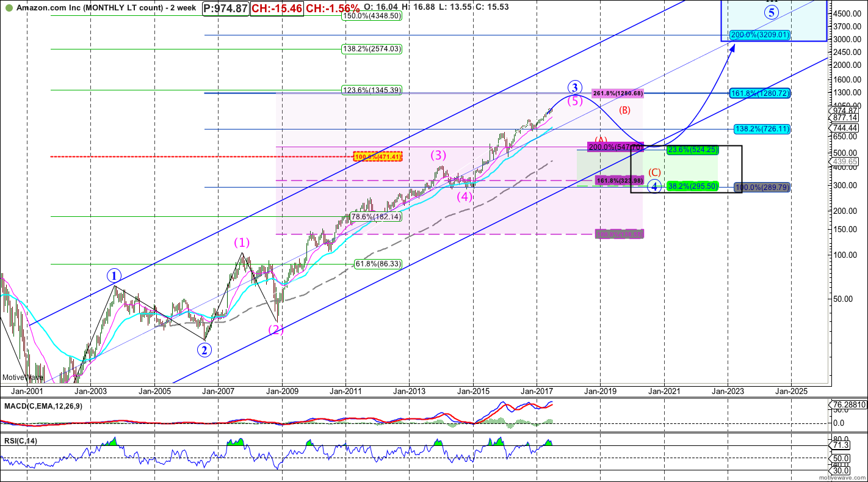
Task: Click the blue circled wave 4 marker
Action: tap(654, 186)
